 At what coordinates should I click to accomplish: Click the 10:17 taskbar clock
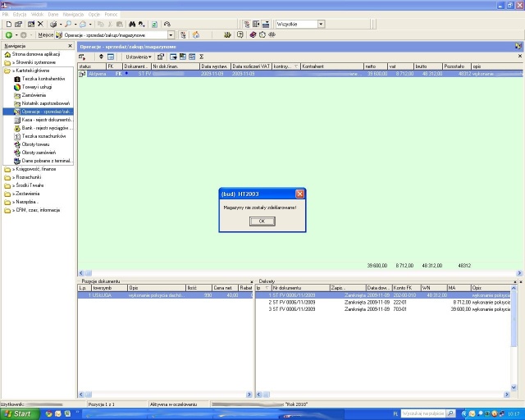(514, 414)
